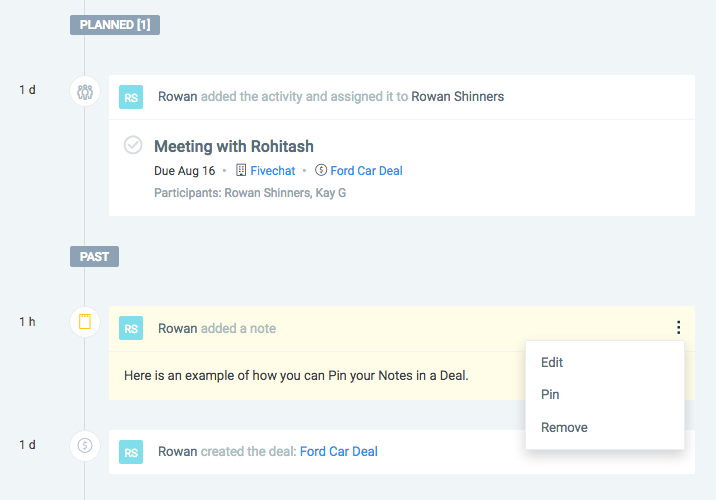Click the RS avatar on deal creation
This screenshot has width=716, height=500.
point(131,452)
